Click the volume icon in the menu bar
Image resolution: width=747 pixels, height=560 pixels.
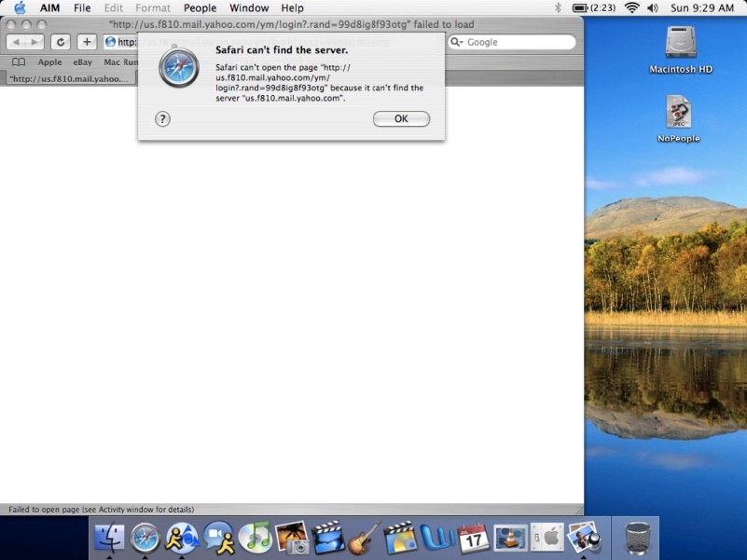[x=653, y=7]
